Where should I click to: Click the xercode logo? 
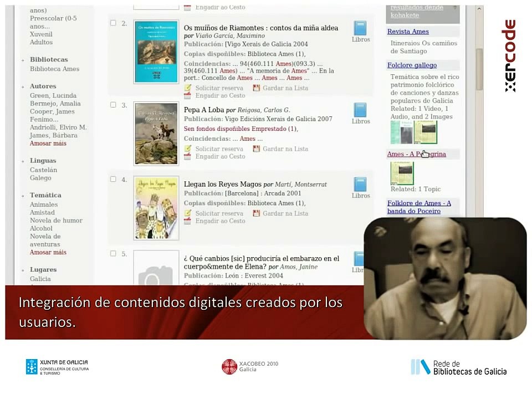pyautogui.click(x=509, y=56)
